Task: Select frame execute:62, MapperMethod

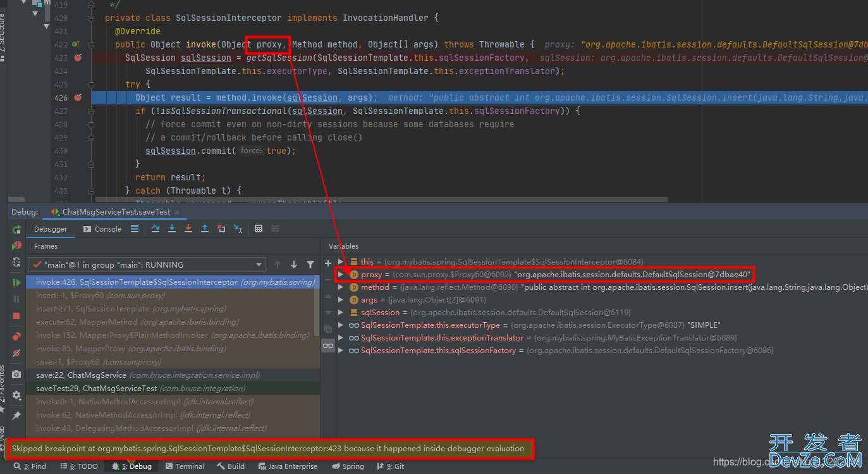Action: pos(173,322)
